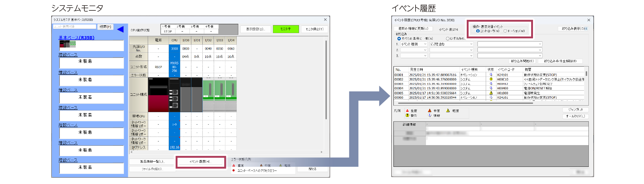644x184 pixels.
Task: Click the green I/O 02 module image
Action: (x=208, y=90)
